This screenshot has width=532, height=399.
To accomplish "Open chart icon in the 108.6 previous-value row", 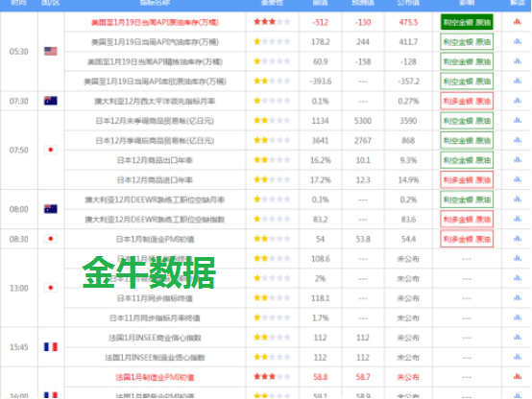I will tap(518, 258).
